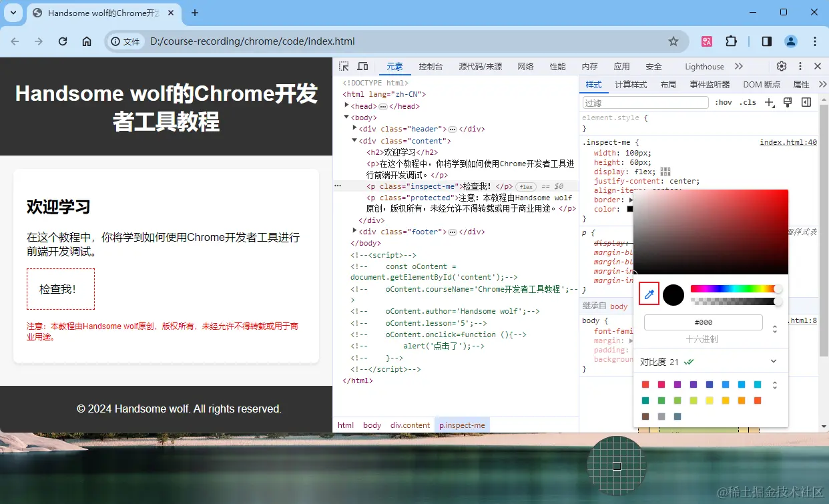Click the 检查我! box on the page

coord(61,289)
